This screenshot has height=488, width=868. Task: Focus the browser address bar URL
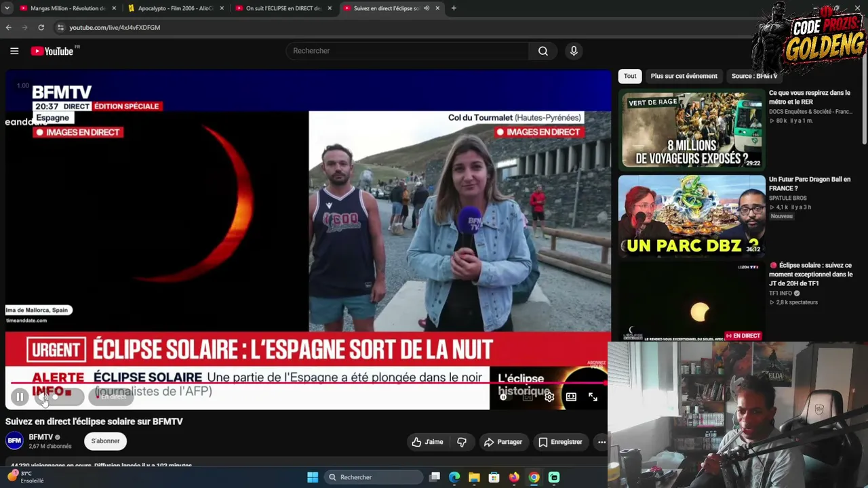(115, 28)
